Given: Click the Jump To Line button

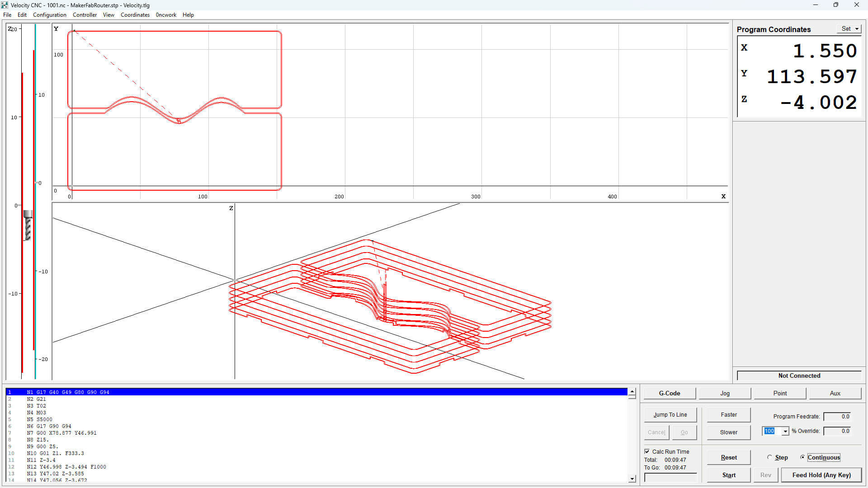Looking at the screenshot, I should [670, 414].
